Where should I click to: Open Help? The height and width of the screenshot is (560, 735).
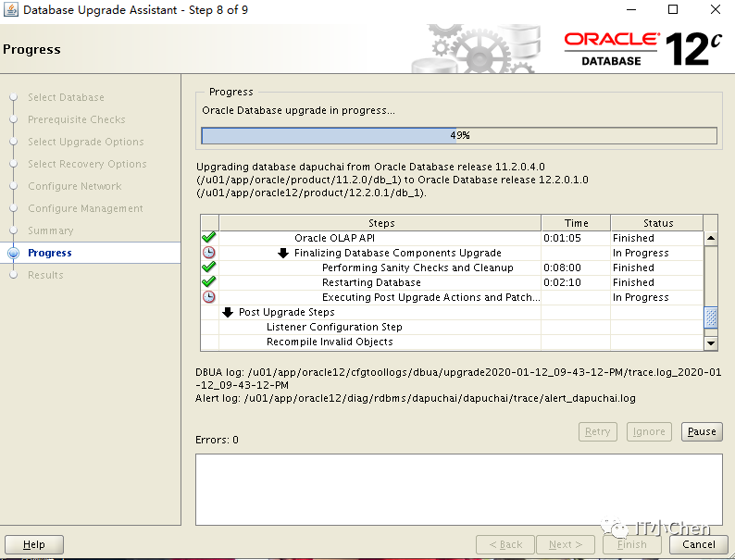pos(34,544)
